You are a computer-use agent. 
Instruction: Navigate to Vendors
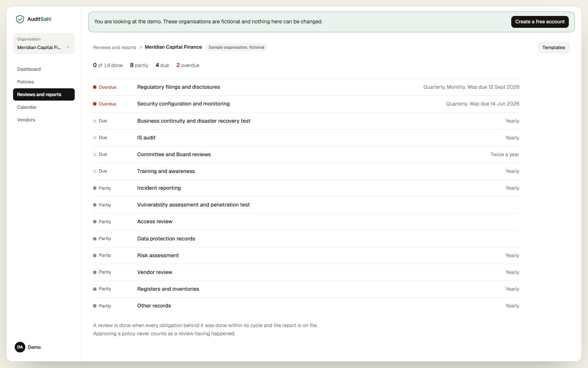click(x=44, y=120)
